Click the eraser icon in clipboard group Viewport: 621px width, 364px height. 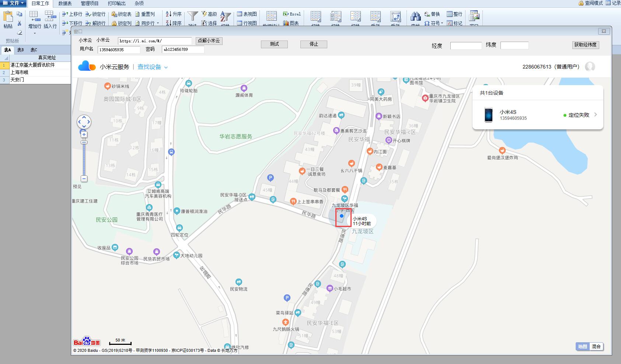[20, 32]
